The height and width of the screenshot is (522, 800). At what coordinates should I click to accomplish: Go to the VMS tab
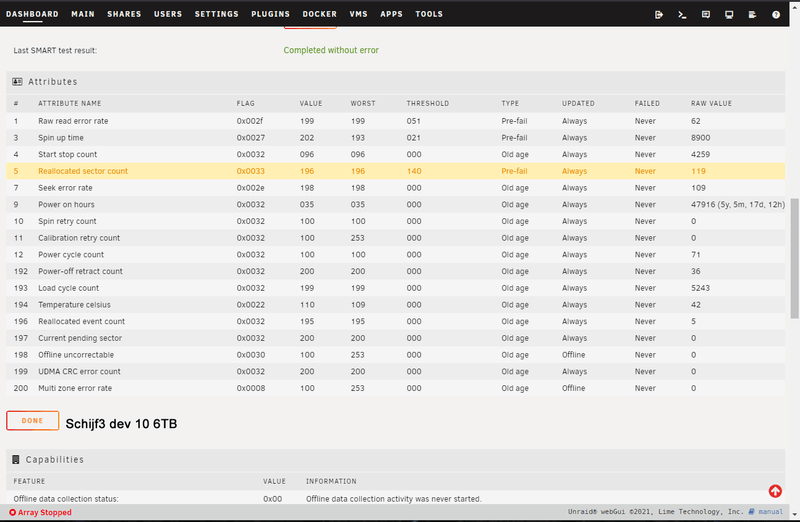358,14
